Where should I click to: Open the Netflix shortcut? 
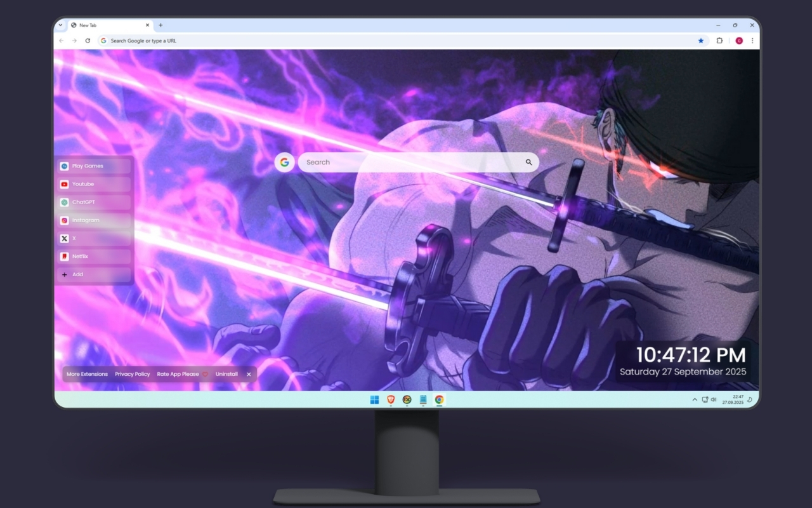click(x=94, y=257)
